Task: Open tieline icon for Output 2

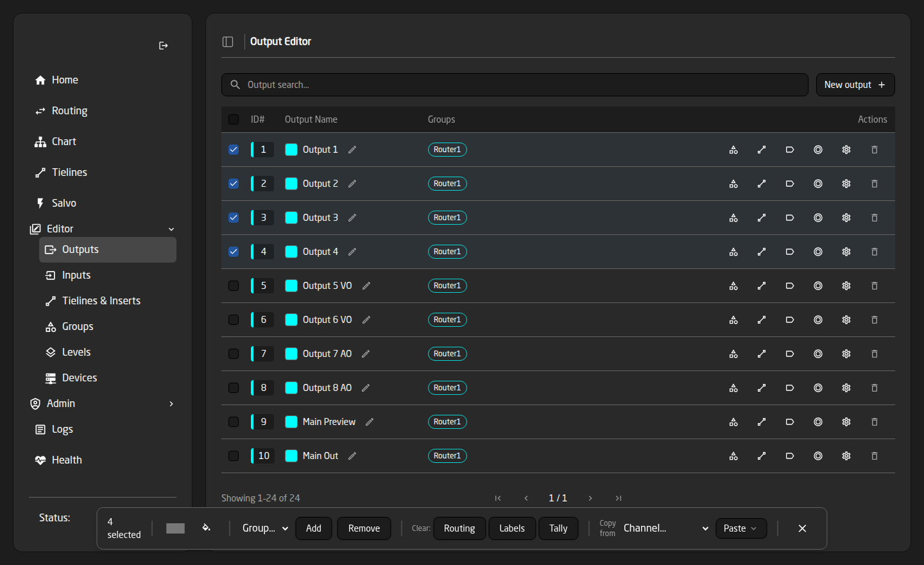Action: coord(762,184)
